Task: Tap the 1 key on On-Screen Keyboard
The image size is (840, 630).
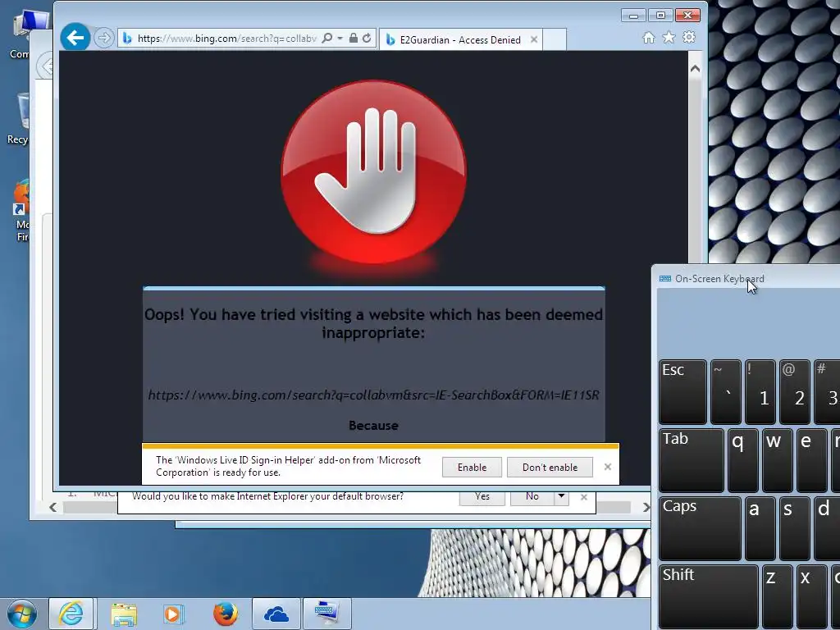Action: [760, 391]
